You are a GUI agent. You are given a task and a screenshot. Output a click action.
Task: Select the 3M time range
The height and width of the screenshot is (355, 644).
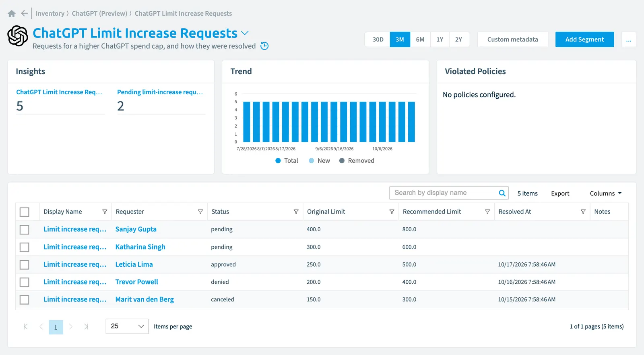pyautogui.click(x=400, y=39)
